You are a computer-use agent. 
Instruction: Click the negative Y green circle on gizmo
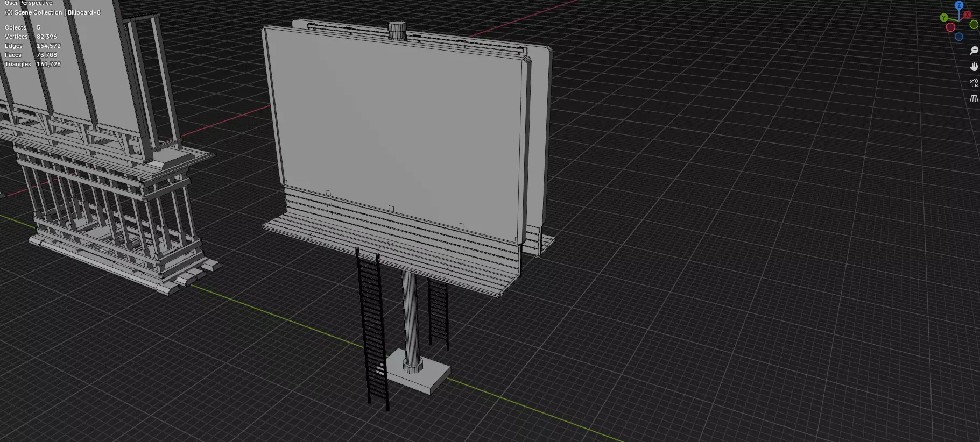pyautogui.click(x=974, y=25)
